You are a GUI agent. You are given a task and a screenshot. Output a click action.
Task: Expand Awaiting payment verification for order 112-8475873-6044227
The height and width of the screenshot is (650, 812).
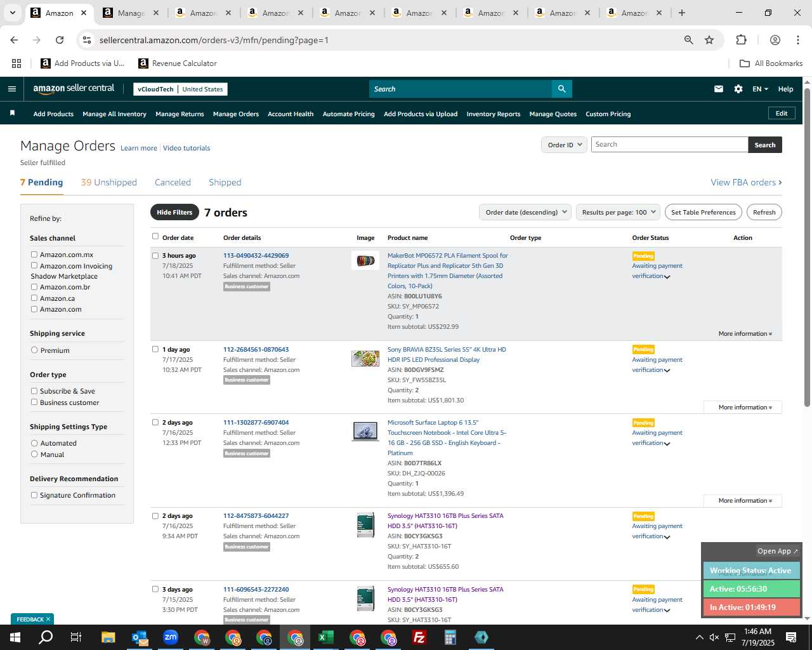point(657,531)
